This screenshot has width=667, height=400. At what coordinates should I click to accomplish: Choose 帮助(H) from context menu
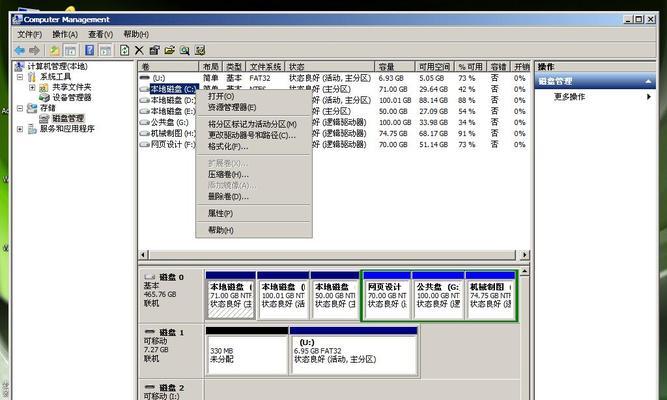[x=254, y=230]
